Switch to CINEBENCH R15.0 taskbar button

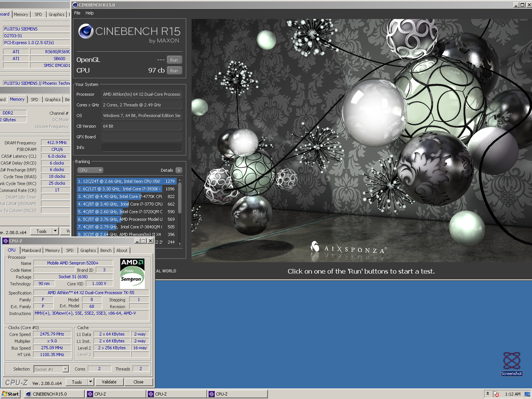[x=54, y=394]
